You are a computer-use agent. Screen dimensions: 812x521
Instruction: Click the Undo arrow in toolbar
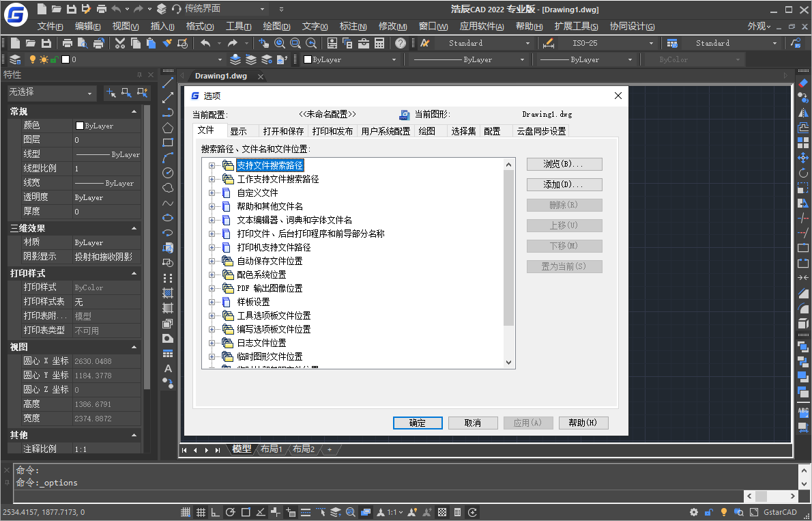coord(205,43)
